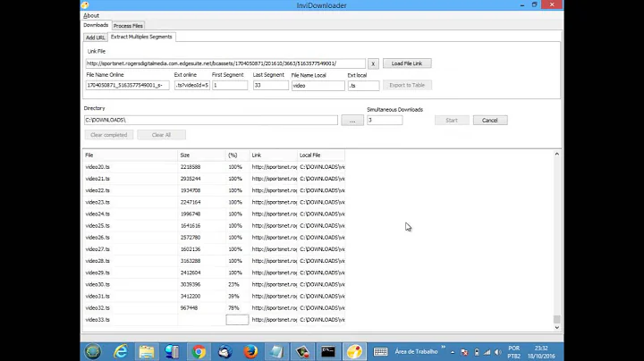Open Internet Explorer from the taskbar
644x361 pixels.
tap(121, 351)
